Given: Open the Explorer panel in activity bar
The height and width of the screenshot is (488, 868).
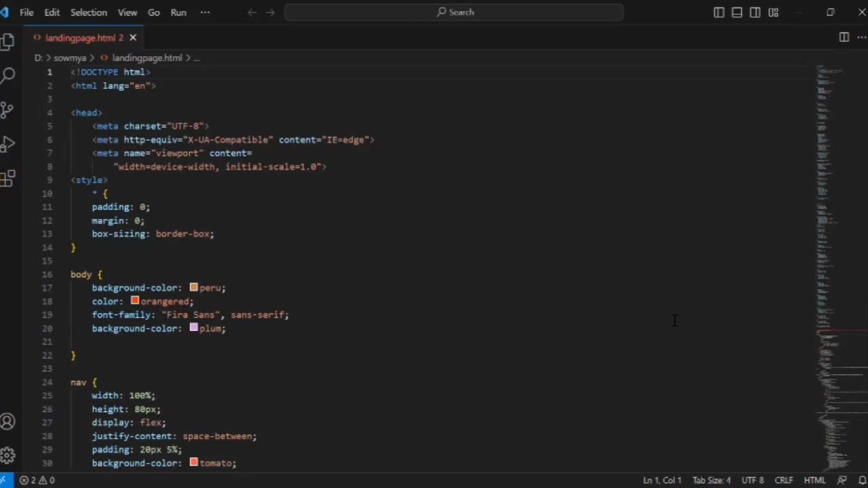Looking at the screenshot, I should click(7, 42).
